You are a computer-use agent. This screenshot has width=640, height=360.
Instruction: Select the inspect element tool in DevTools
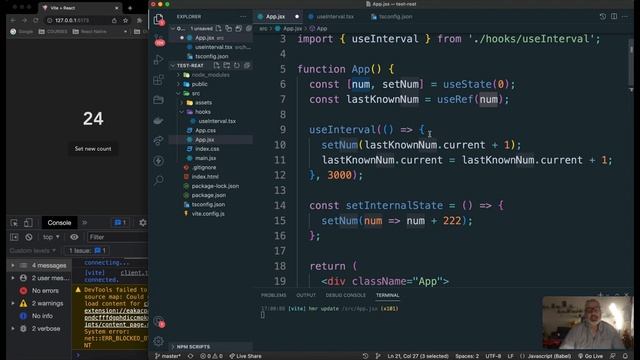14,222
